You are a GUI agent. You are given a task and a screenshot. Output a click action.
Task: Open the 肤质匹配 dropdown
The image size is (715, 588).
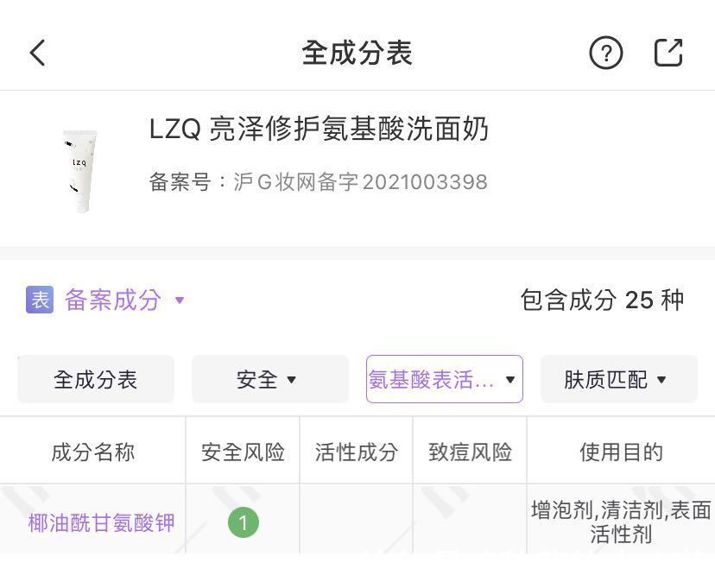pos(618,379)
